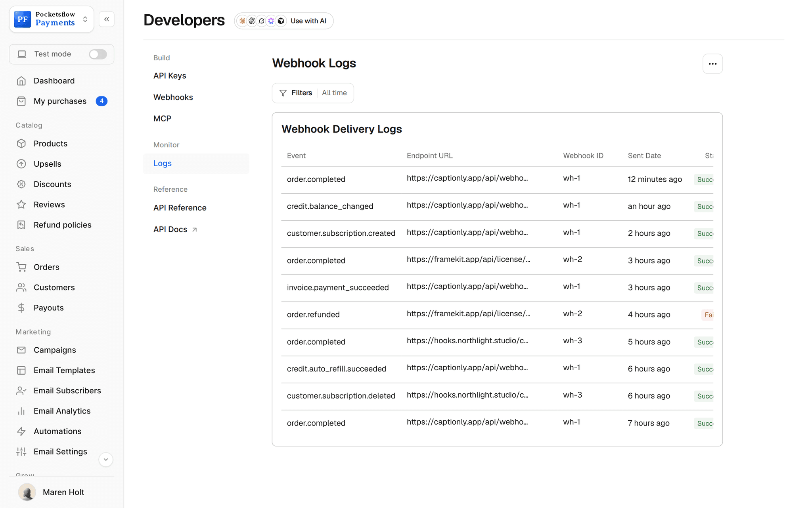
Task: Click the Reviews star icon
Action: [21, 204]
